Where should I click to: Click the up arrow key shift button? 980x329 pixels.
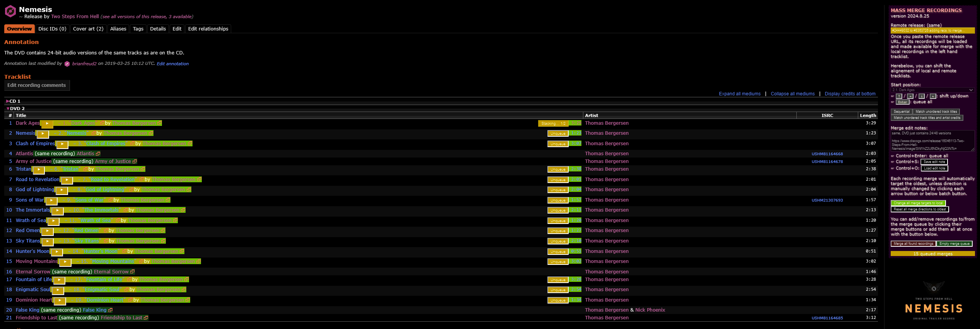899,96
